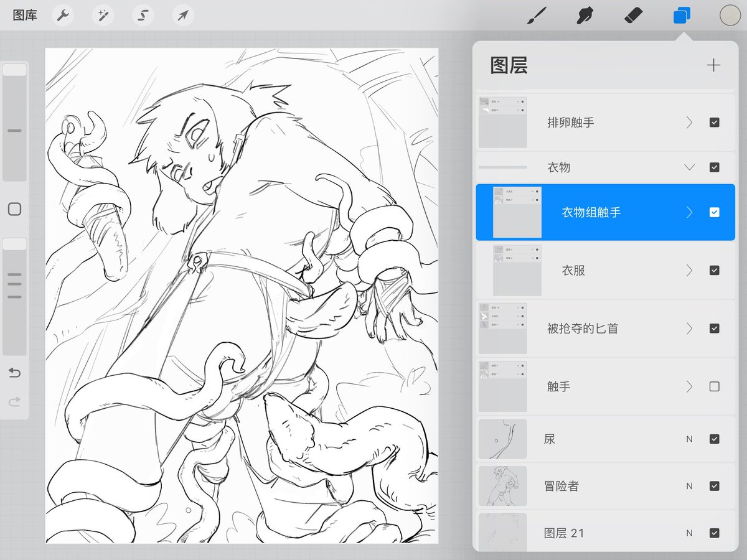Select the 衣物组触手 layer group
Viewport: 747px width, 560px height.
(x=605, y=212)
